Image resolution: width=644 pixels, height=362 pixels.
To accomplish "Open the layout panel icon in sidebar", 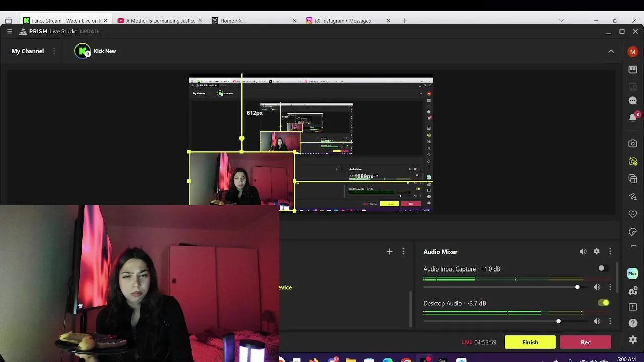I will [633, 70].
